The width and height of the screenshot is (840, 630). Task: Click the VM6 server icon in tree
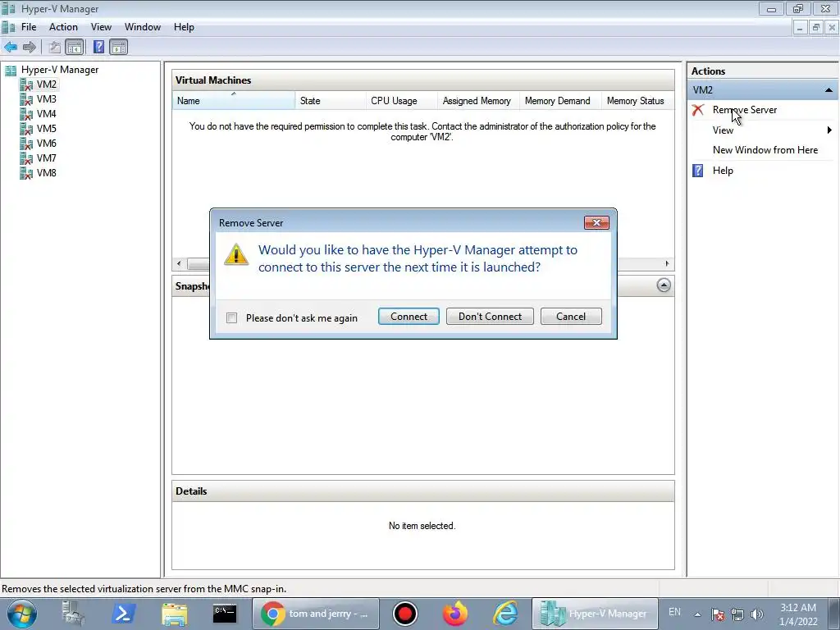click(26, 144)
